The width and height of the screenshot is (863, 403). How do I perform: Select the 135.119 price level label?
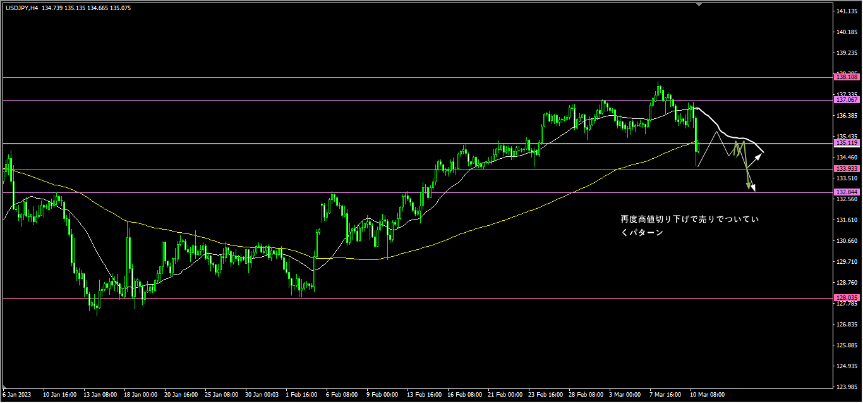(x=845, y=143)
